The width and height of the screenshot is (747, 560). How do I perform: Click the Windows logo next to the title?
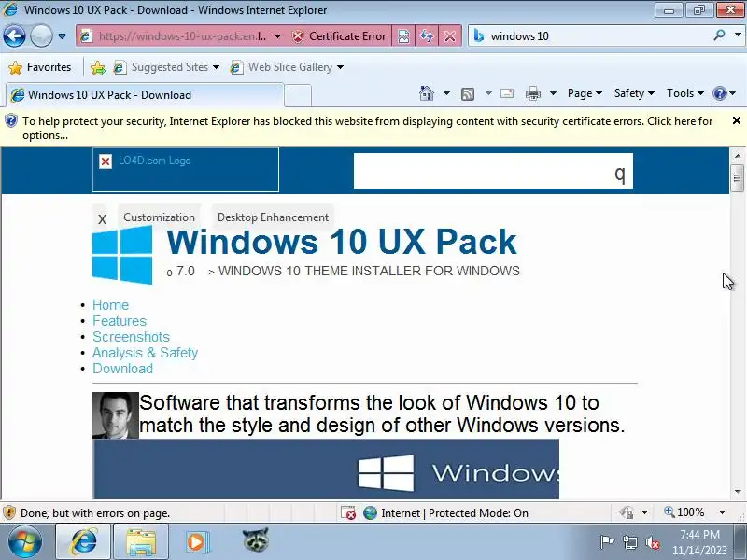122,255
